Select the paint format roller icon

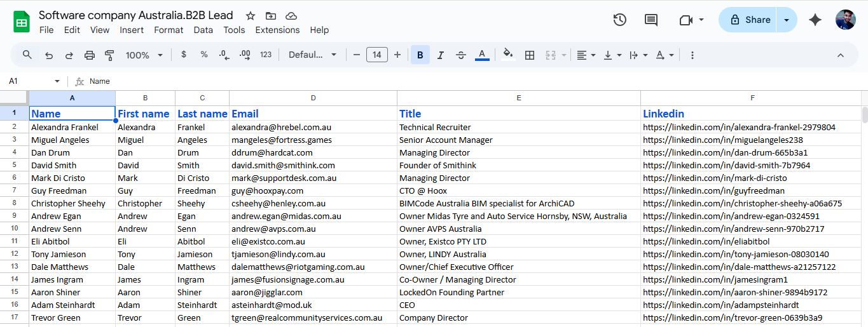(109, 55)
